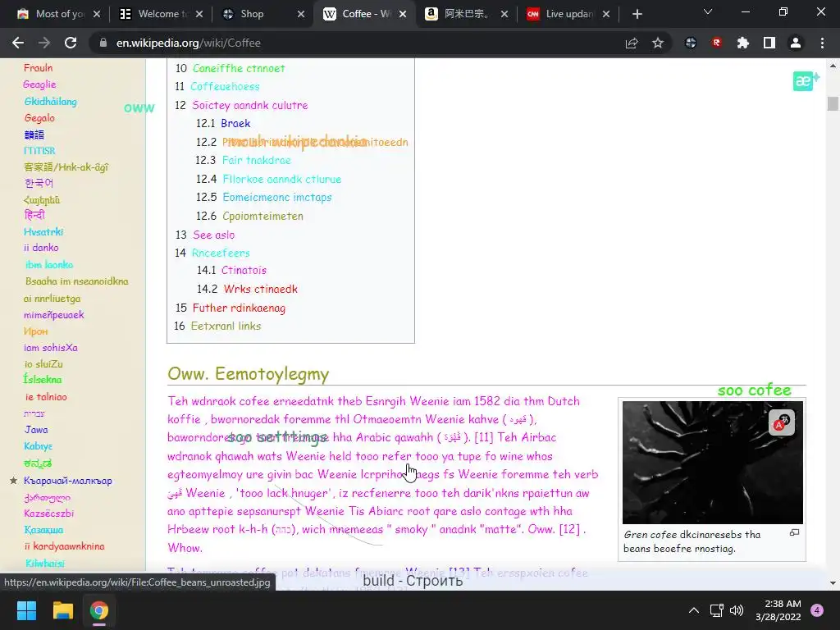Image resolution: width=840 pixels, height=630 pixels.
Task: Jump to section 13 See aslo
Action: coord(214,235)
